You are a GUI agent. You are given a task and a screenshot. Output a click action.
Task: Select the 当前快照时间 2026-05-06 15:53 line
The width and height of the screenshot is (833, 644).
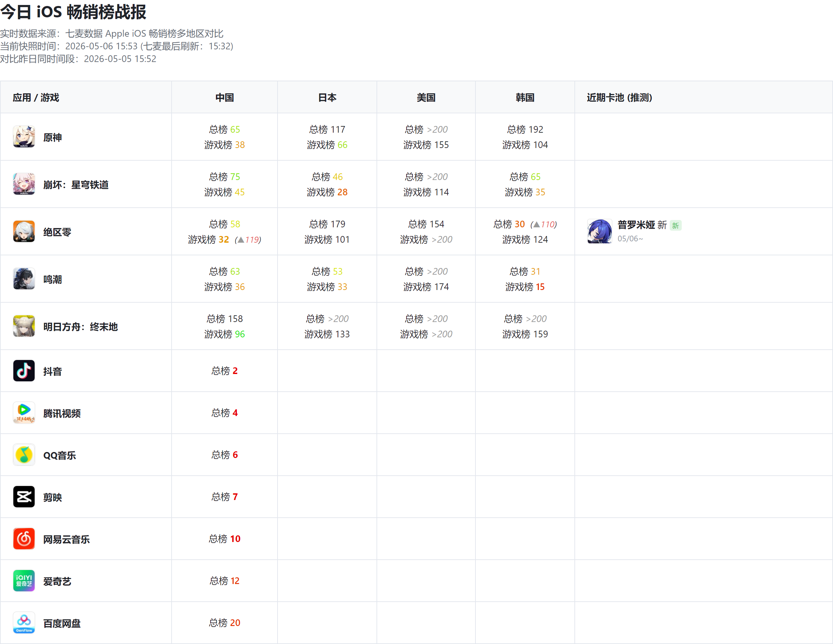(117, 46)
